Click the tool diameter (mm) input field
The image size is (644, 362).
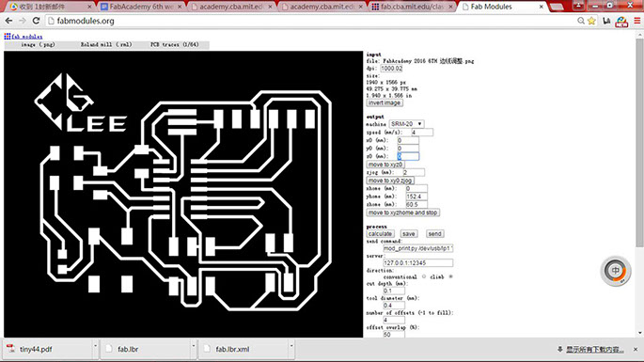tap(394, 306)
